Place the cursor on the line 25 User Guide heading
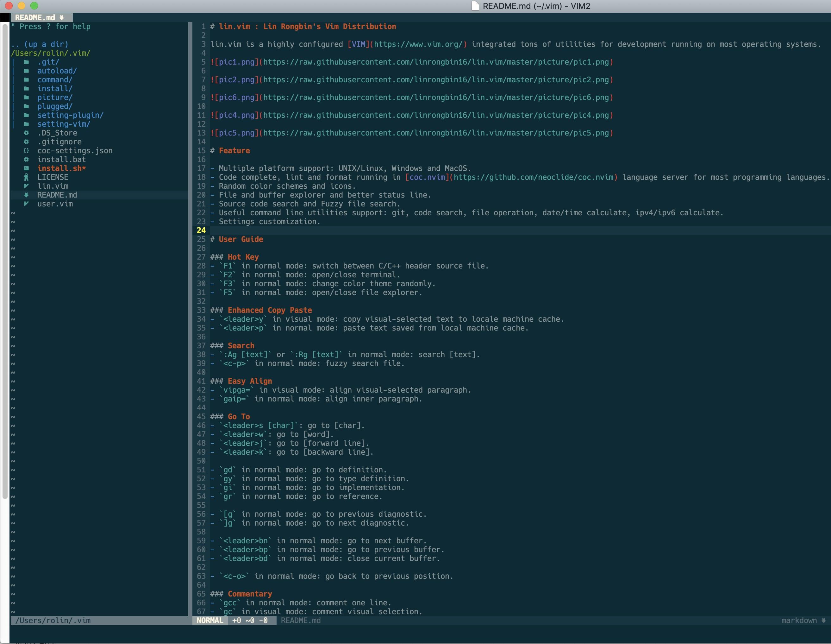 [241, 239]
